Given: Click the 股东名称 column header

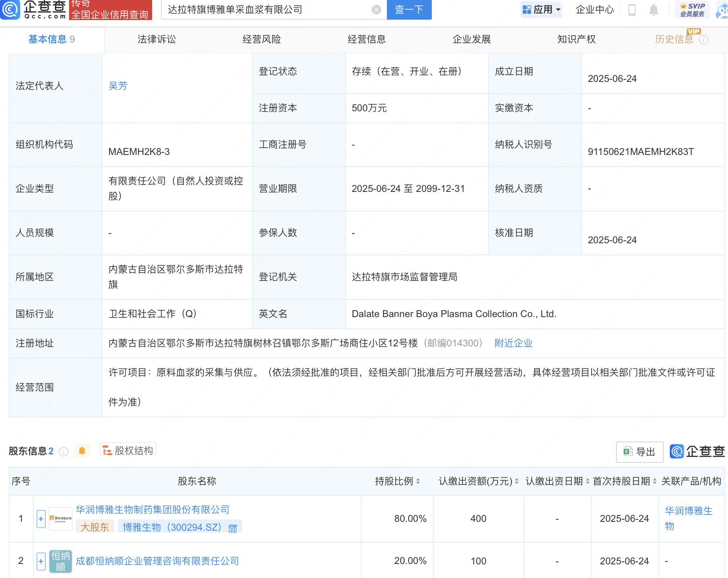Looking at the screenshot, I should click(x=197, y=481).
